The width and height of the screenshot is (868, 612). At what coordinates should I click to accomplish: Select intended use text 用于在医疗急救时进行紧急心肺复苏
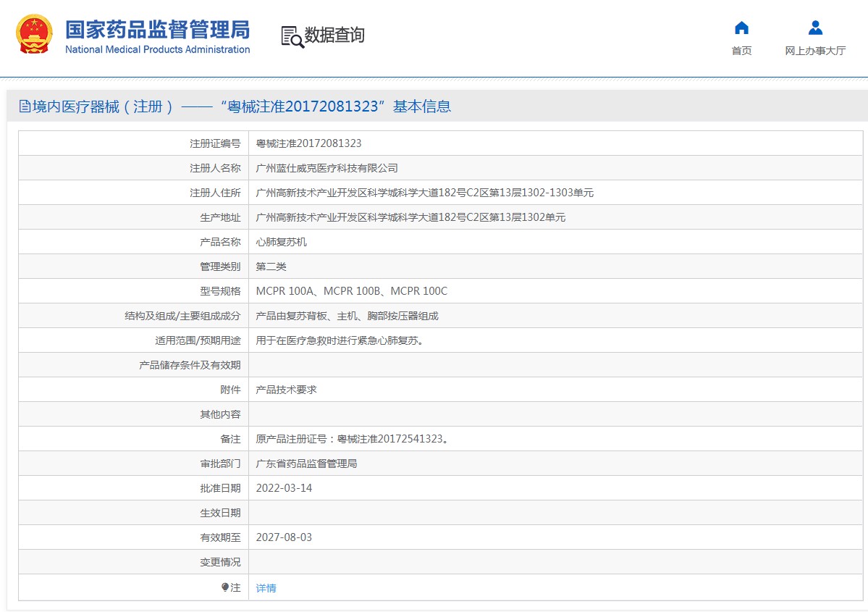pyautogui.click(x=339, y=340)
